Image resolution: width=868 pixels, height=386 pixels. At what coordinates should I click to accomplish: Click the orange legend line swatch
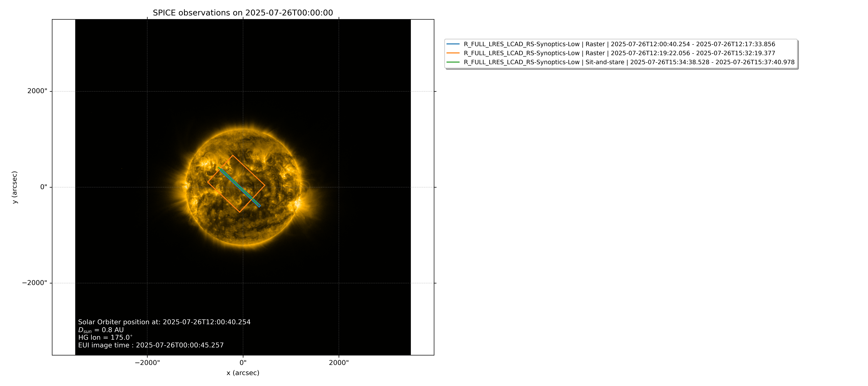coord(453,53)
